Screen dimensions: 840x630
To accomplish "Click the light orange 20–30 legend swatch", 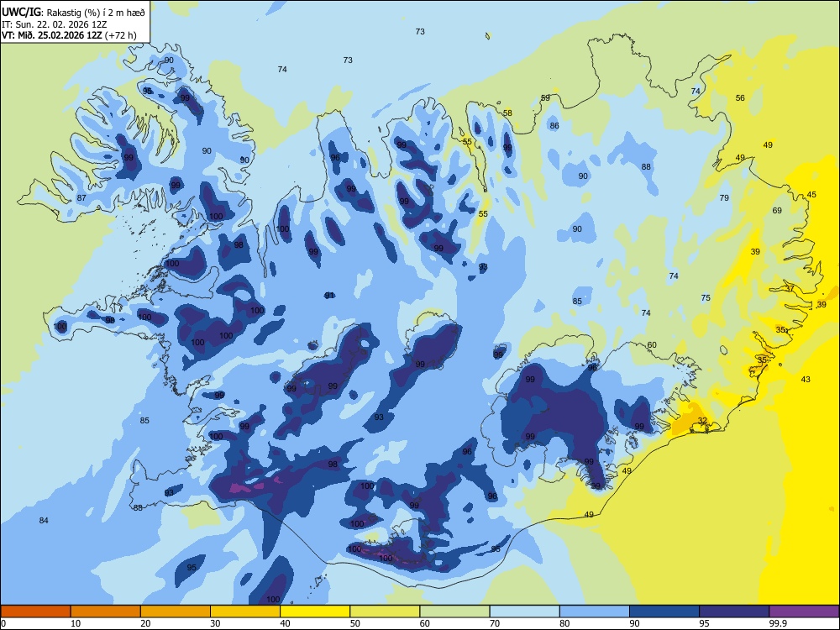I will point(176,612).
